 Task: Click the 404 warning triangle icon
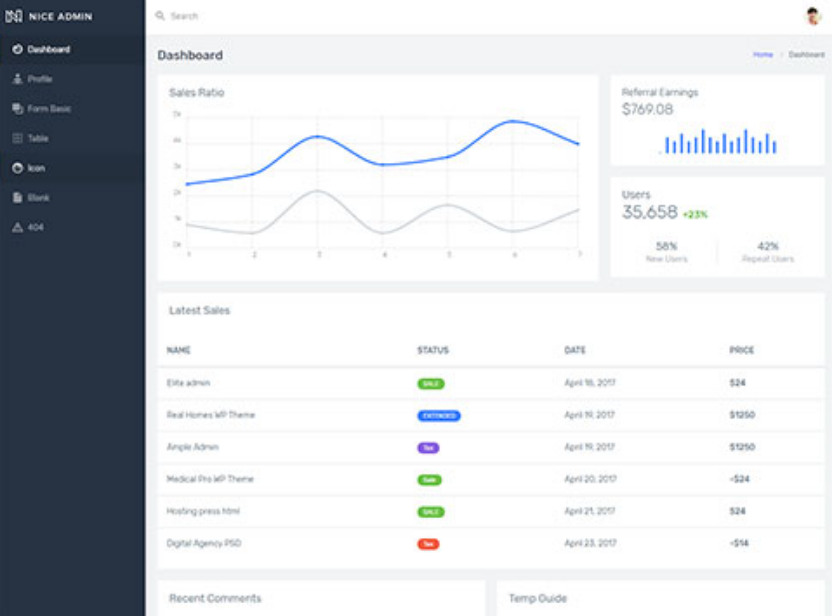pyautogui.click(x=18, y=228)
